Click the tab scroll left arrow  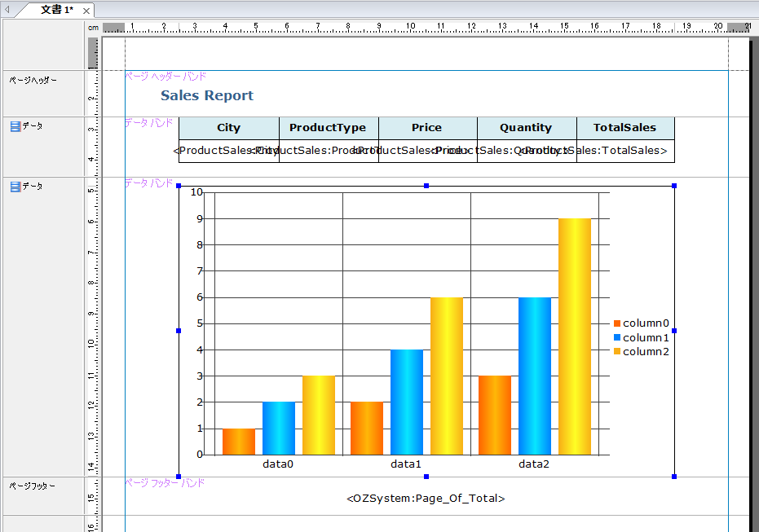[x=7, y=10]
